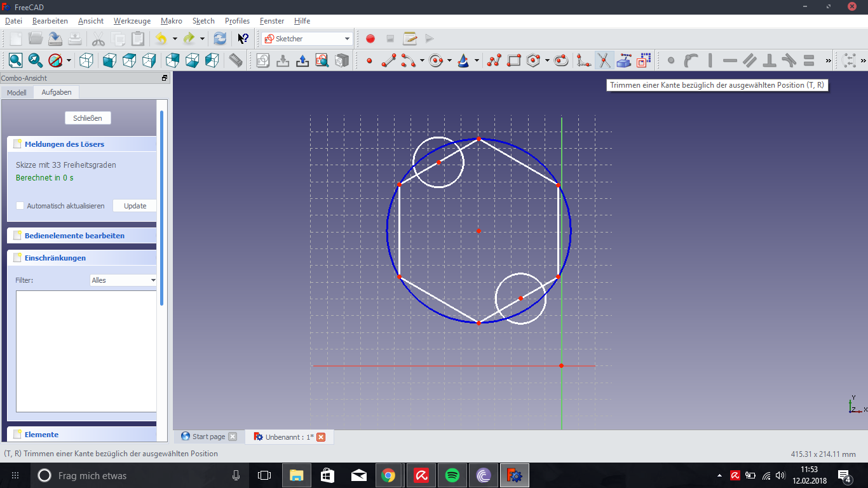Select the Create slot tool

pyautogui.click(x=561, y=60)
